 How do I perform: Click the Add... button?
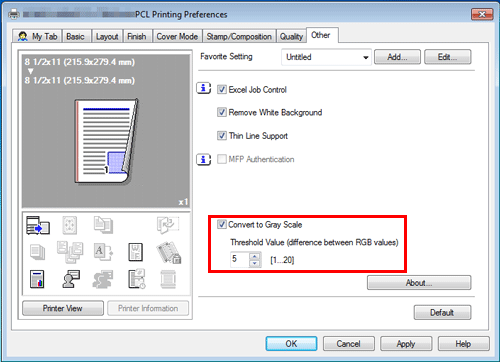pos(397,57)
